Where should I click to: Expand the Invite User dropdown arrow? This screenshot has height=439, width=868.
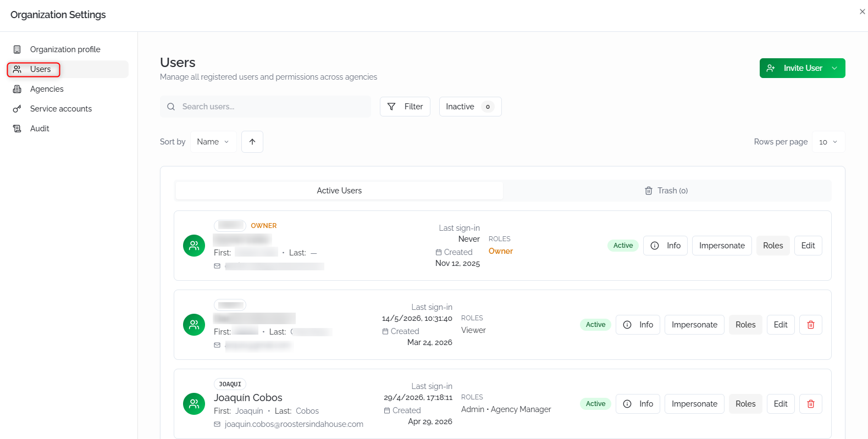coord(834,68)
